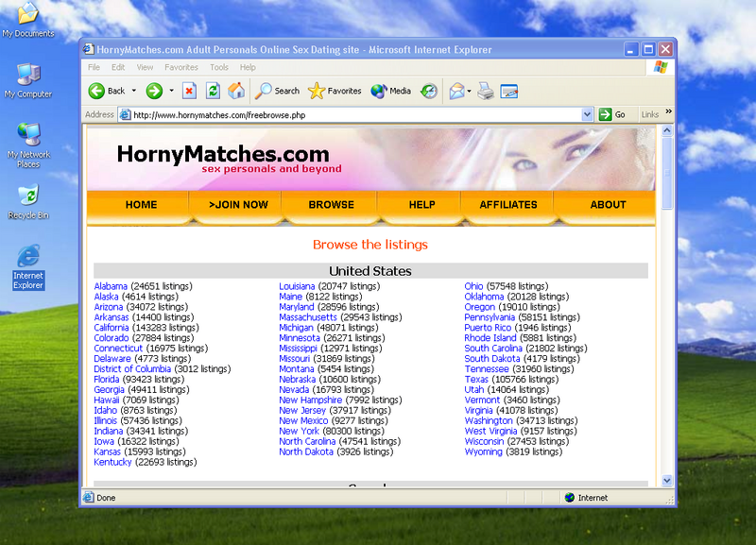Select My Documents desktop icon
The width and height of the screenshot is (756, 545).
coord(28,20)
